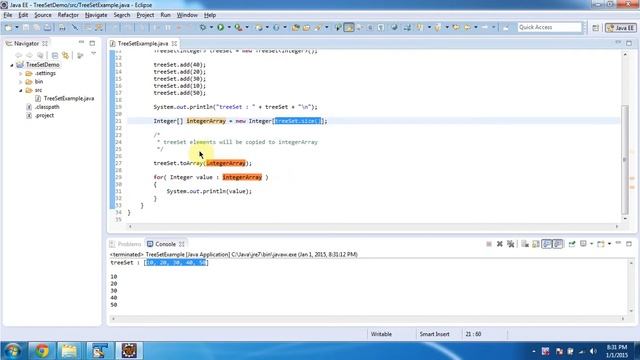Image resolution: width=640 pixels, height=360 pixels.
Task: Click the Pin Console icon
Action: coord(572,244)
